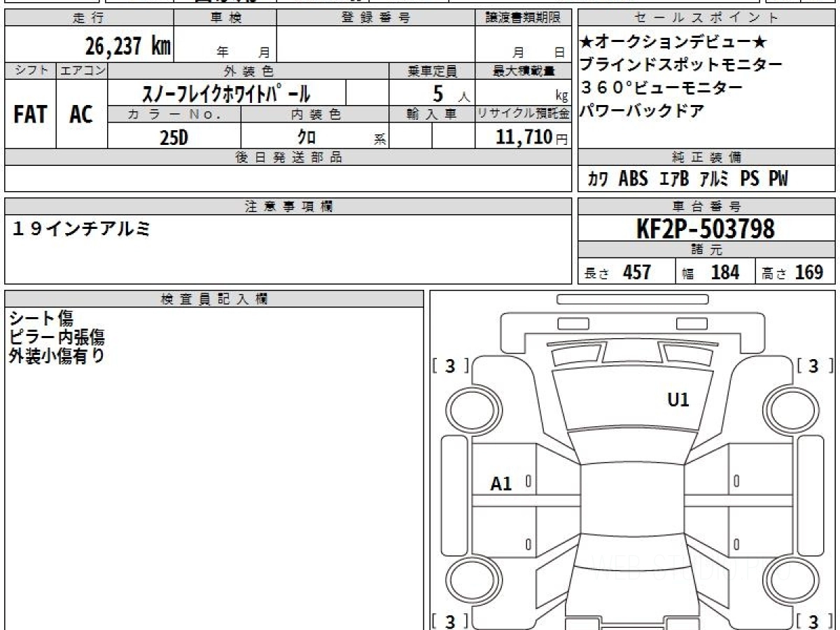Click color number 25D

pos(174,138)
